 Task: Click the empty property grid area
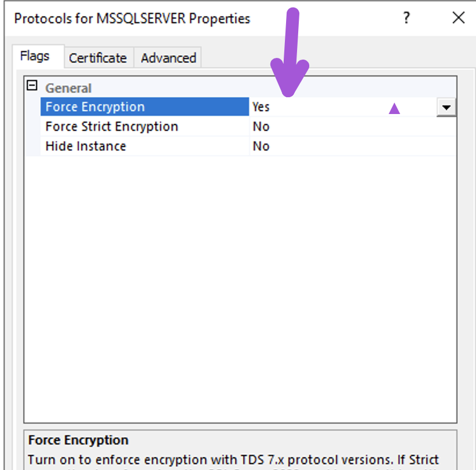pyautogui.click(x=240, y=288)
